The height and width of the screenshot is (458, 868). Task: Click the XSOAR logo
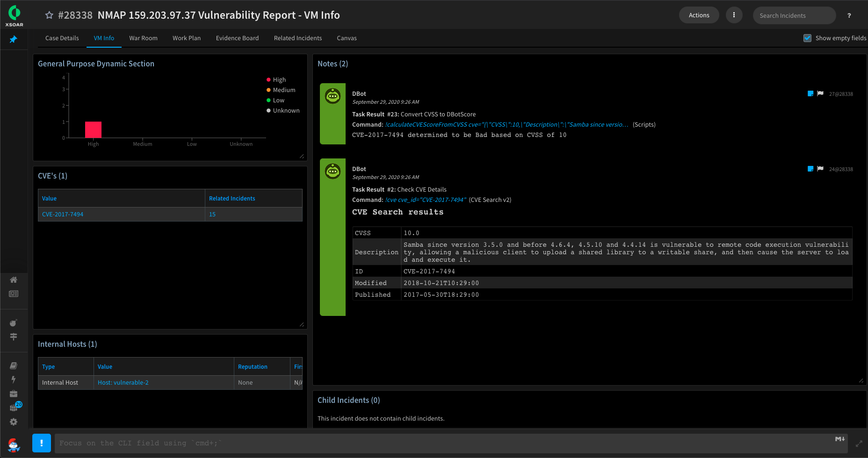(14, 15)
